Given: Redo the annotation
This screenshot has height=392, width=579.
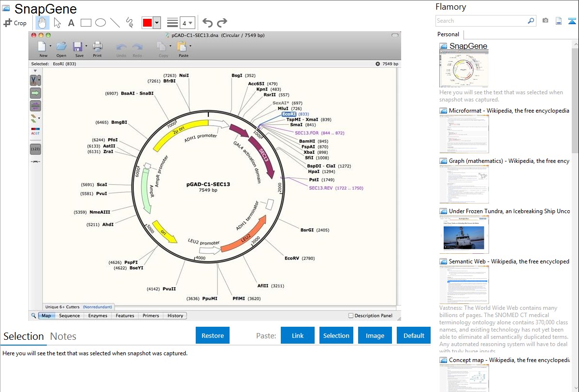Looking at the screenshot, I should (x=222, y=23).
